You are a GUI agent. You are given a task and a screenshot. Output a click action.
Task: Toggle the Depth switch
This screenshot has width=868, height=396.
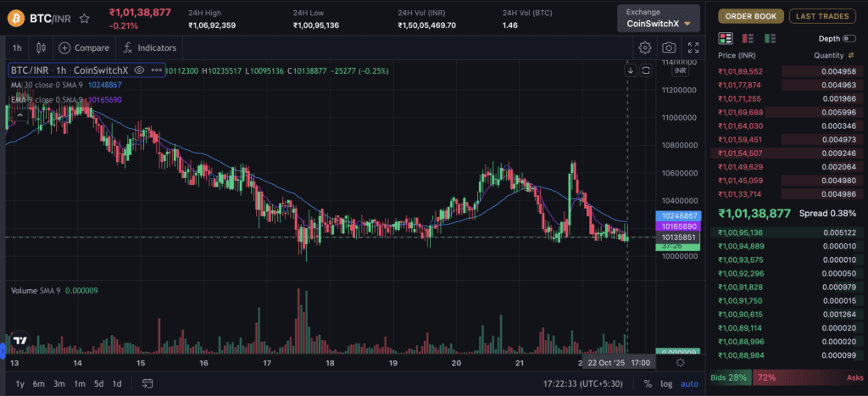pos(849,38)
